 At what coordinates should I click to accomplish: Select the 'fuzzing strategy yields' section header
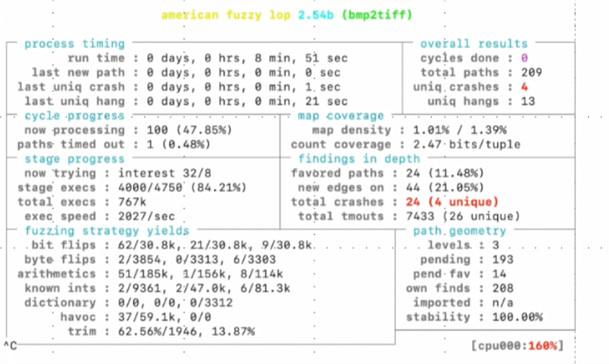[x=107, y=230]
